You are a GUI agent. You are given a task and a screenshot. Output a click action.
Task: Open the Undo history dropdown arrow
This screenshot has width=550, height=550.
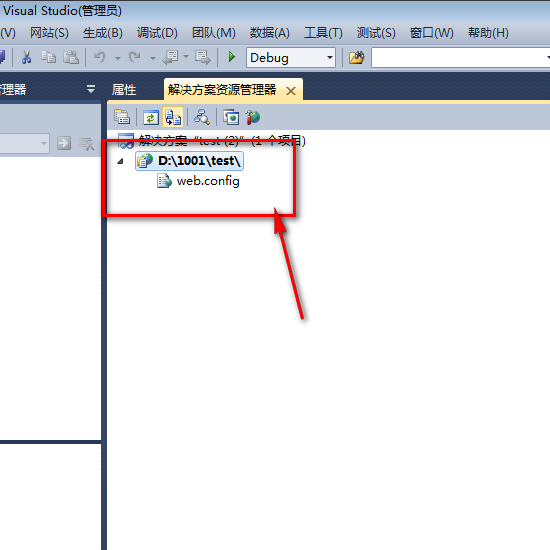[x=118, y=58]
